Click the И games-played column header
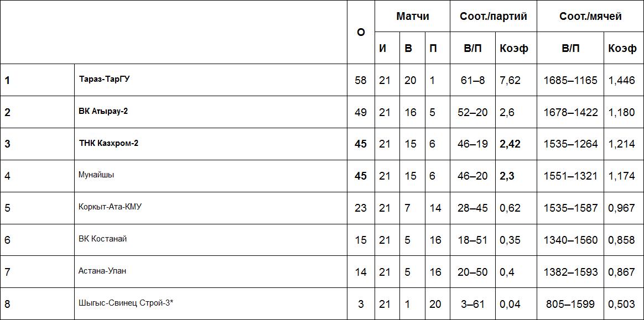 pos(382,48)
